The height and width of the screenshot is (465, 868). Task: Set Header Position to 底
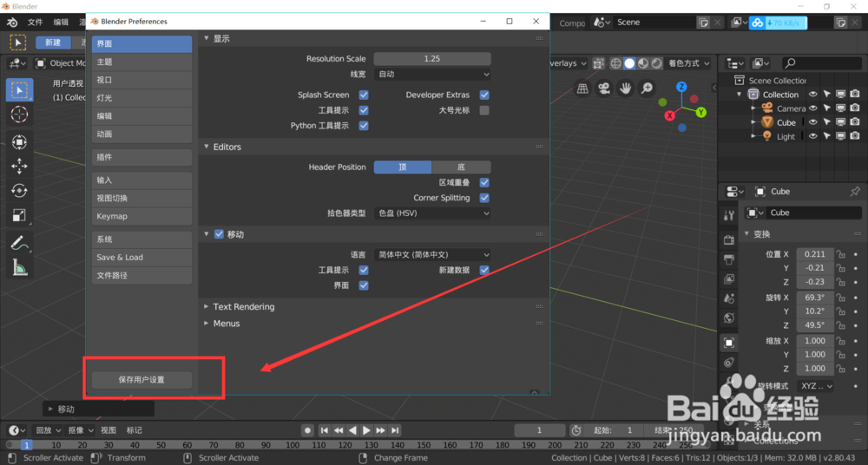pos(461,167)
